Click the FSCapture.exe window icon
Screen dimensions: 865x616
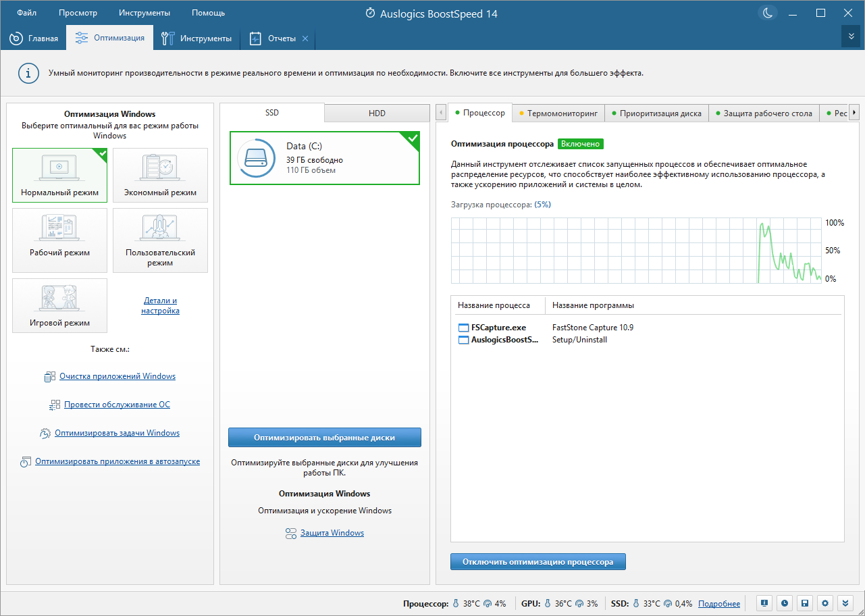463,328
